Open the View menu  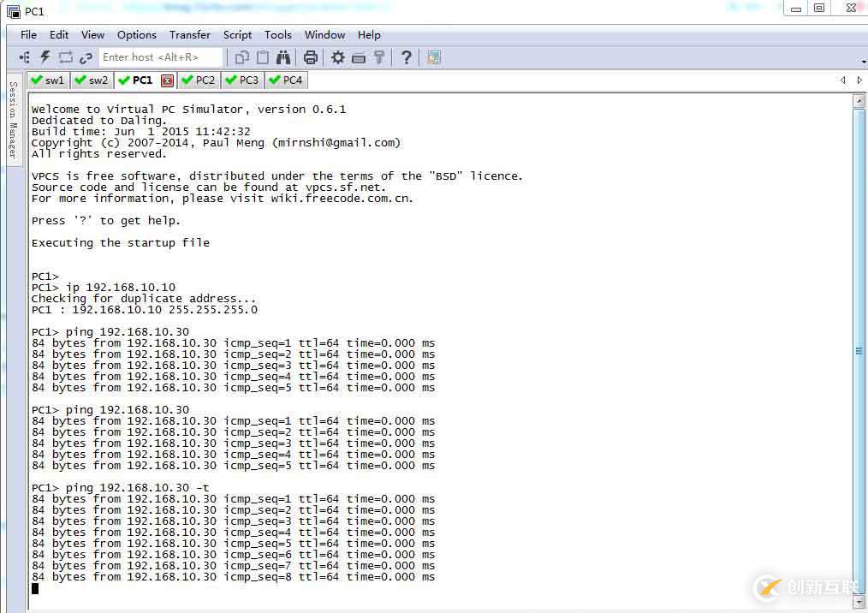(x=93, y=35)
